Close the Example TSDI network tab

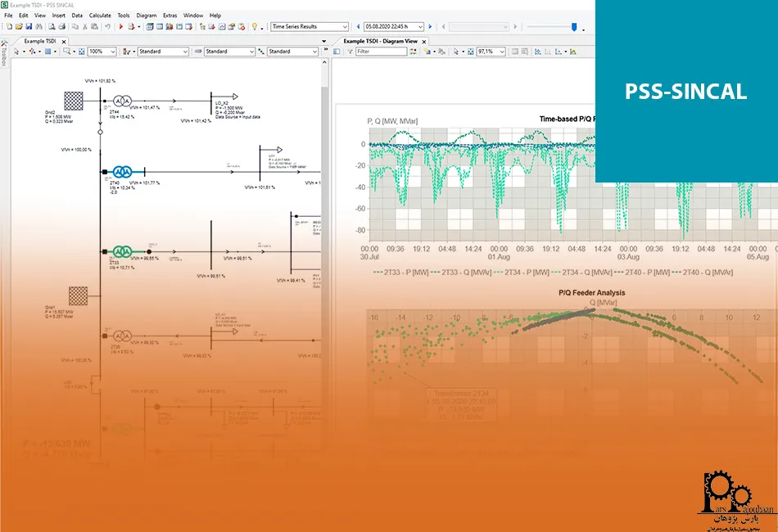point(65,41)
